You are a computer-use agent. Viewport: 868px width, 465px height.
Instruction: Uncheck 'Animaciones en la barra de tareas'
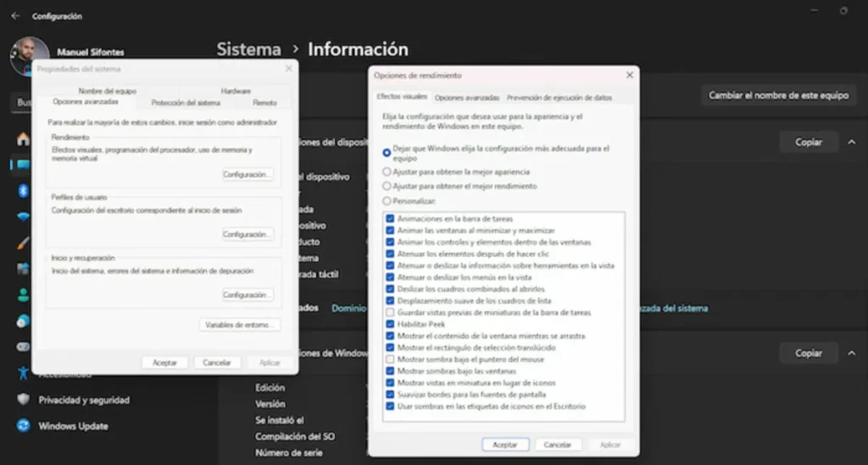click(x=390, y=219)
